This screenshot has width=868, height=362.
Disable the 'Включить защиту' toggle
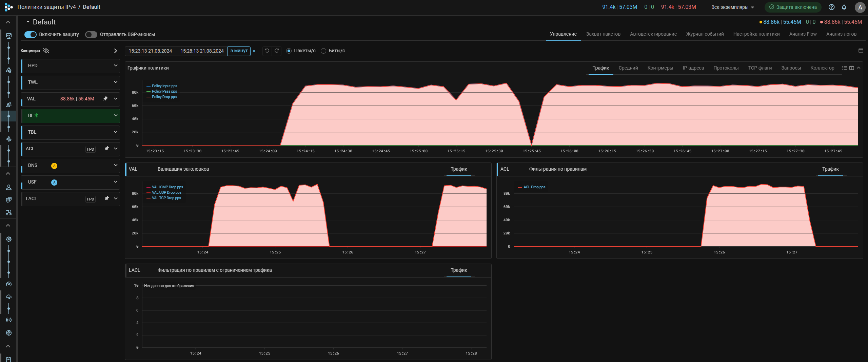coord(31,35)
